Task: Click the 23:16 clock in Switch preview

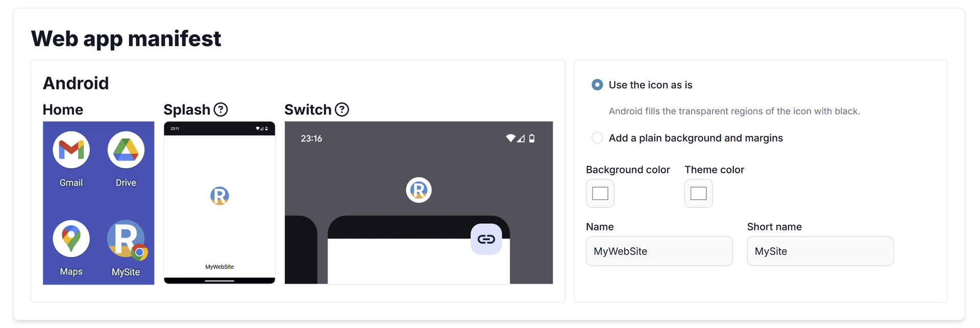Action: pyautogui.click(x=311, y=138)
